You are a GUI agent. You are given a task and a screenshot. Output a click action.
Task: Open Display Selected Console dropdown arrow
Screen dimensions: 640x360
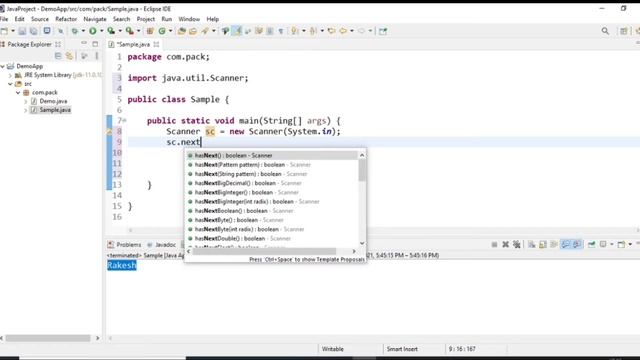pyautogui.click(x=611, y=244)
